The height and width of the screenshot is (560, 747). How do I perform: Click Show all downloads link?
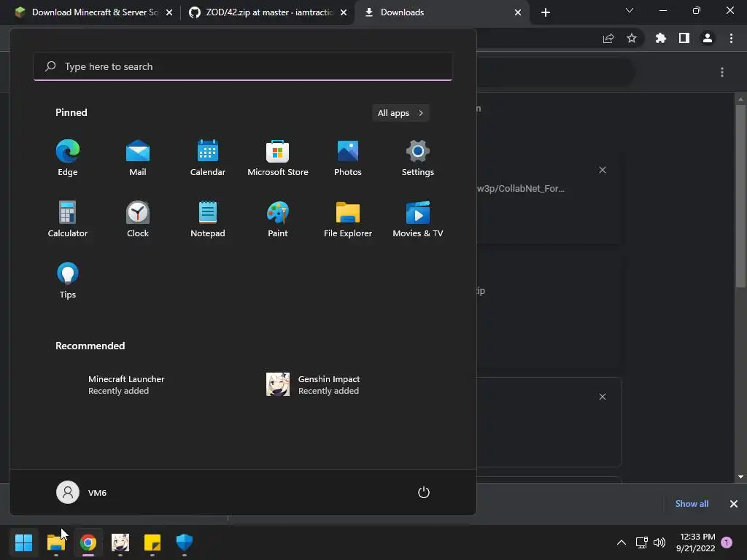692,504
